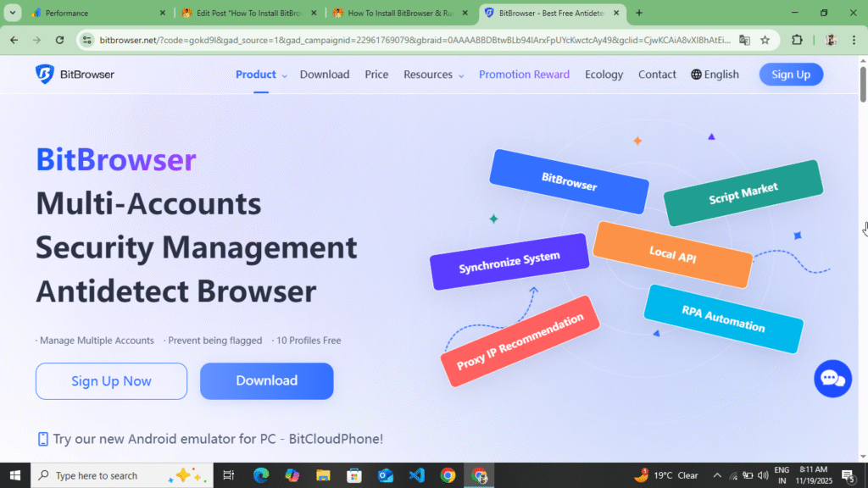The height and width of the screenshot is (488, 868).
Task: Click the Sign Up Now button
Action: (111, 381)
